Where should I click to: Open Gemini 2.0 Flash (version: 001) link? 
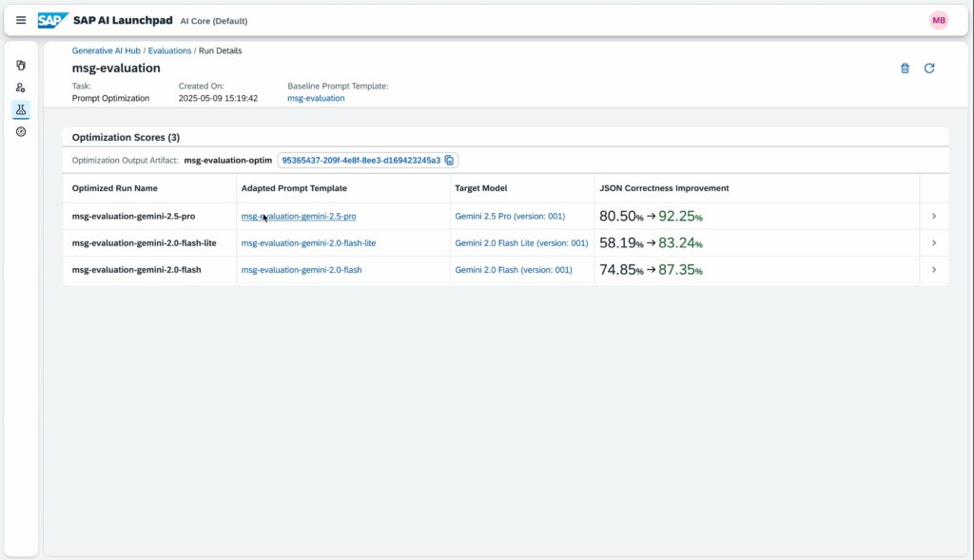tap(514, 269)
